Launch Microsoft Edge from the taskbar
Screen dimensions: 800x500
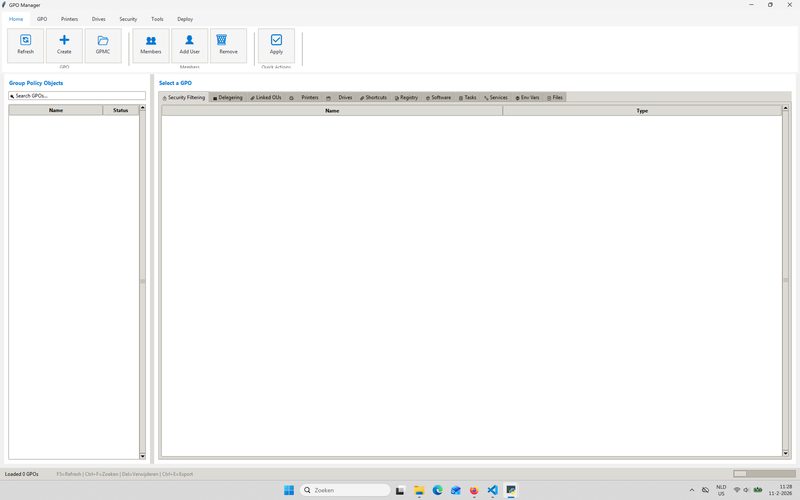click(x=437, y=490)
